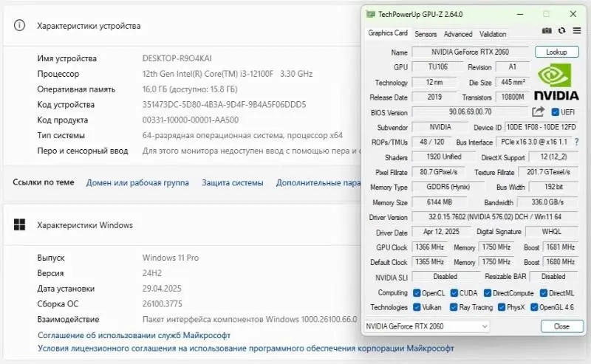Click the GPU Clock value 1366 MHz

[x=429, y=247]
